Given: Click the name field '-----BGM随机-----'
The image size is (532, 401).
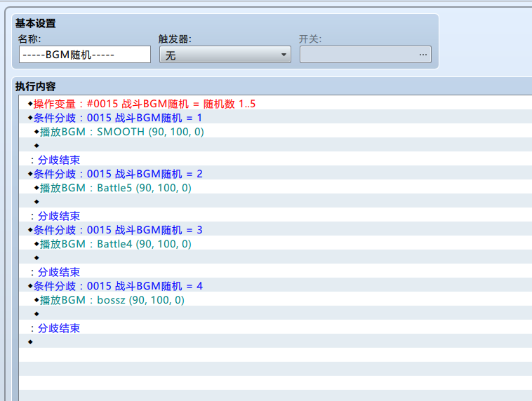Looking at the screenshot, I should [85, 55].
